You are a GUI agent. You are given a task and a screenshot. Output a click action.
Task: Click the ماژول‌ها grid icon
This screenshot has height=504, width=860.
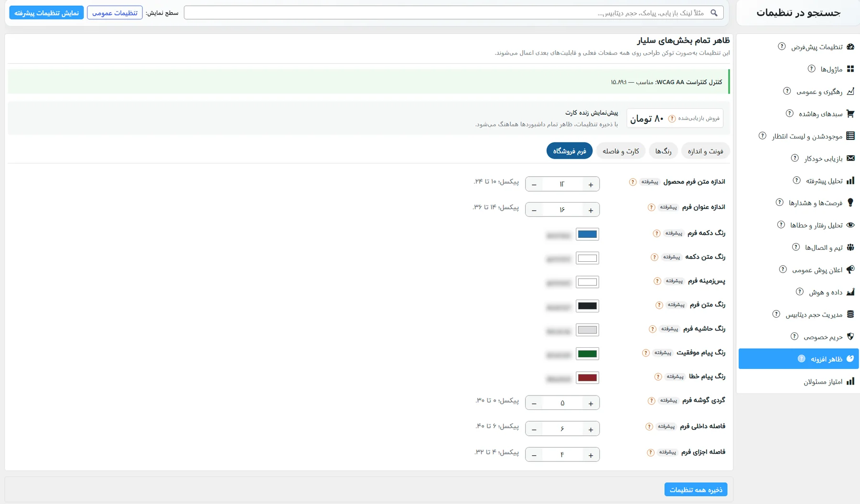coord(850,69)
